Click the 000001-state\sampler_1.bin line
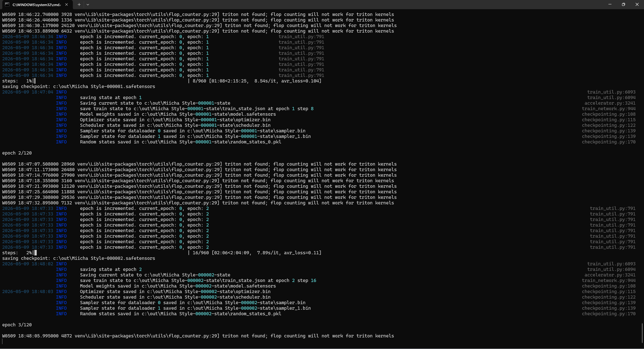644x349 pixels. (x=195, y=136)
